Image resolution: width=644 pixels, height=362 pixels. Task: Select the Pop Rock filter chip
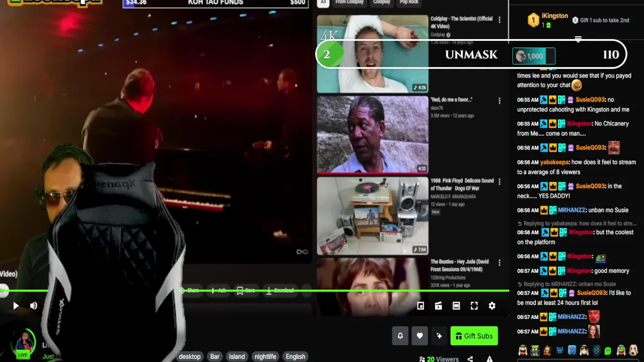coord(409,2)
